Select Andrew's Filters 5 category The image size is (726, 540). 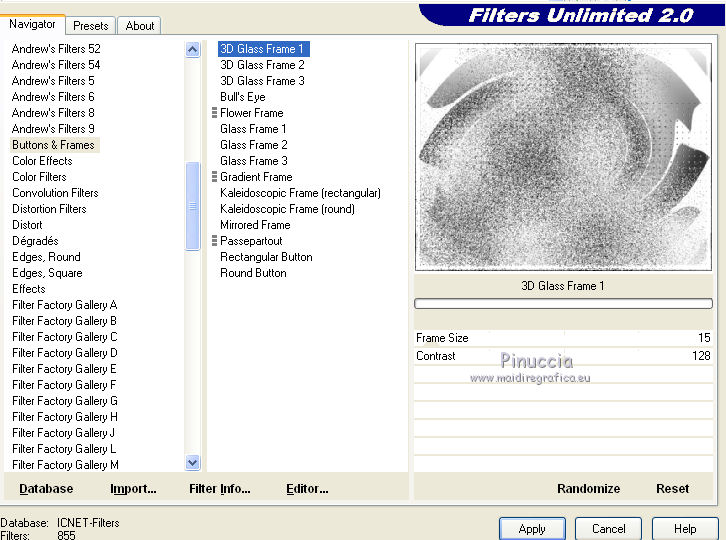(53, 81)
